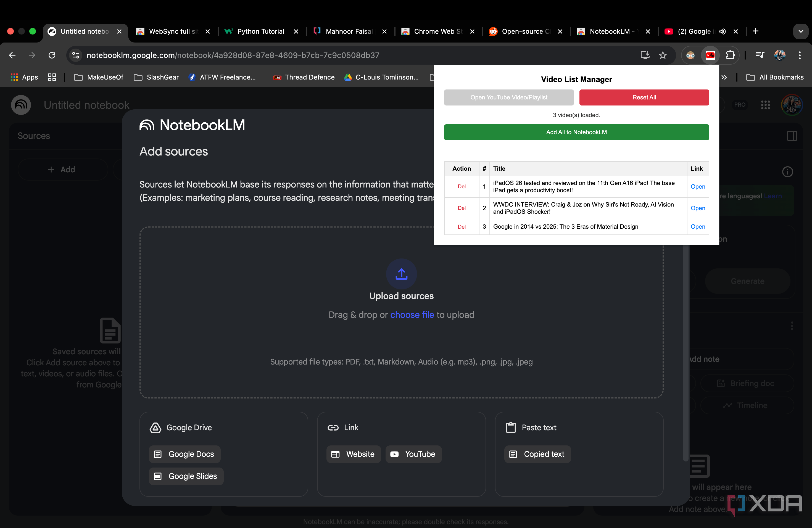Reload the NotebookLM page
The width and height of the screenshot is (812, 528).
click(x=52, y=55)
